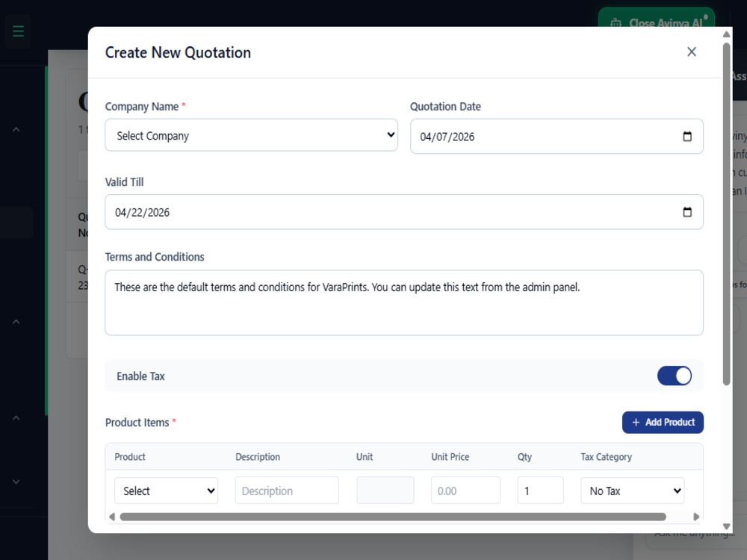Viewport: 747px width, 560px height.
Task: Click the Unit Price column header
Action: tap(450, 457)
